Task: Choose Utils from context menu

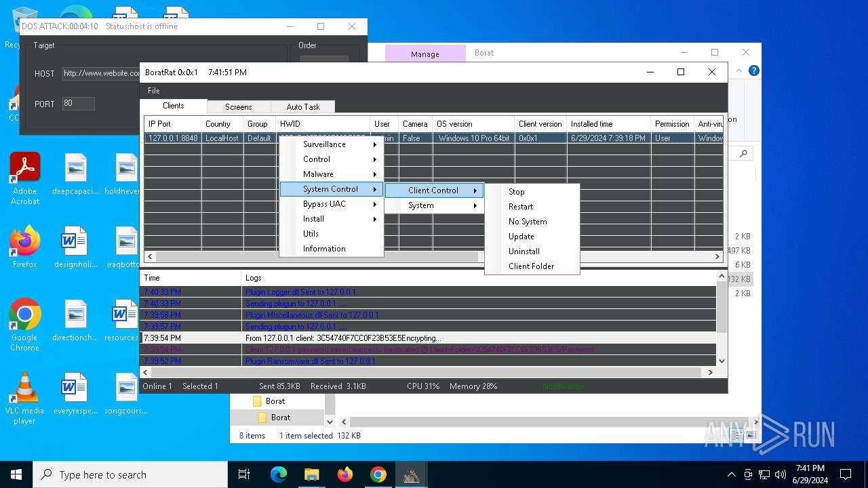Action: tap(331, 234)
